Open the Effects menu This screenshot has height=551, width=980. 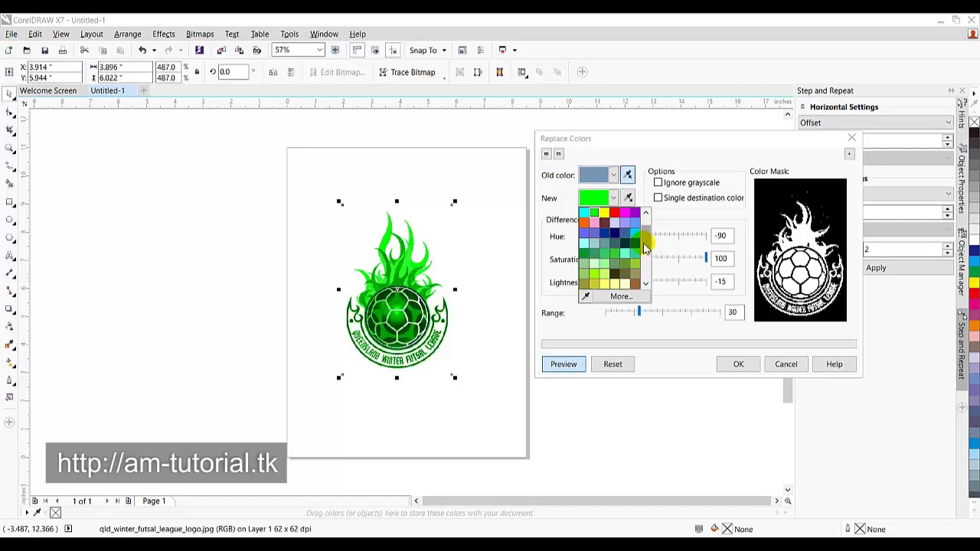point(164,34)
